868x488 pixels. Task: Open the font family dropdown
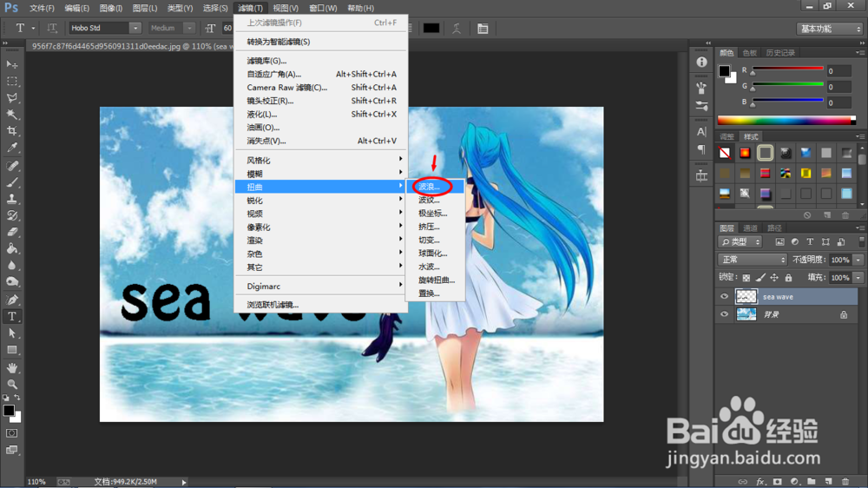click(x=135, y=28)
